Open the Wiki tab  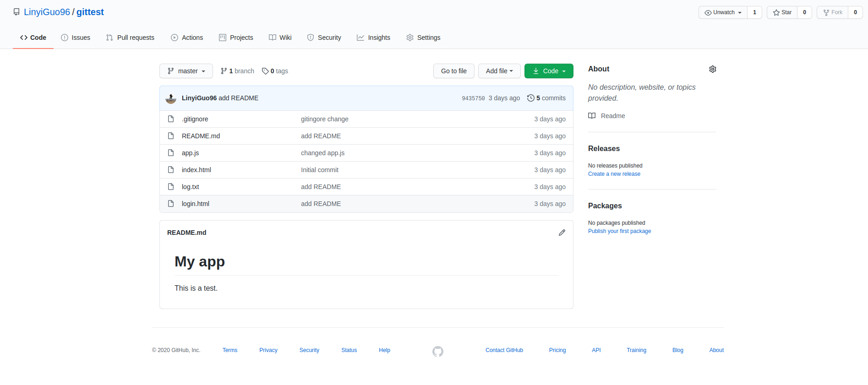[x=280, y=38]
